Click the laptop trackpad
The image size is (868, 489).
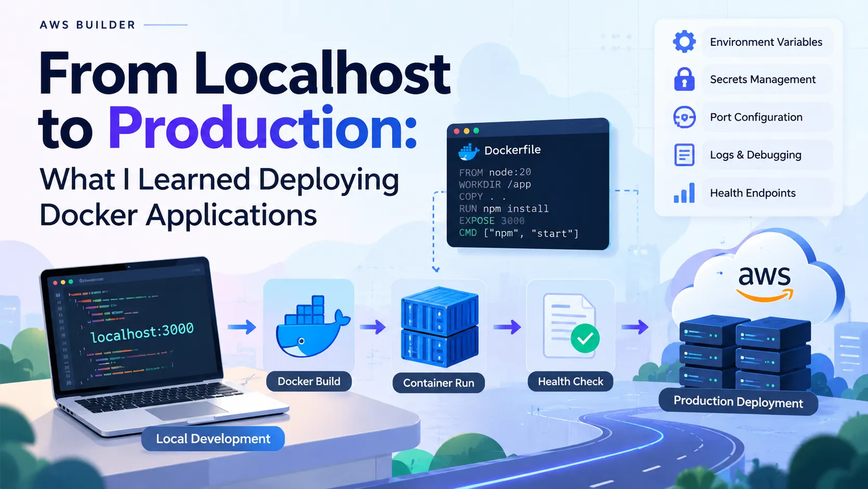(186, 411)
